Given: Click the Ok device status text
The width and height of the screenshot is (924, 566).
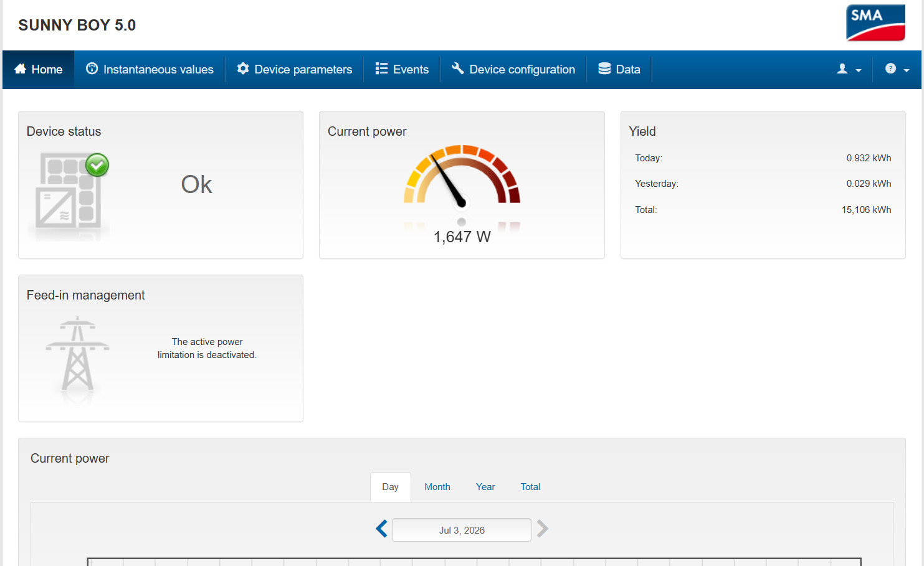Looking at the screenshot, I should (x=197, y=184).
